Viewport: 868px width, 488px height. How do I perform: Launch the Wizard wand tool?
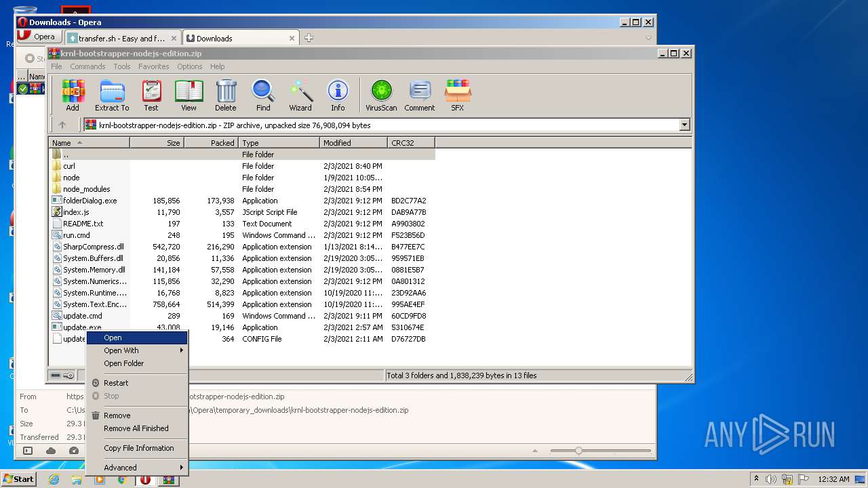point(300,95)
